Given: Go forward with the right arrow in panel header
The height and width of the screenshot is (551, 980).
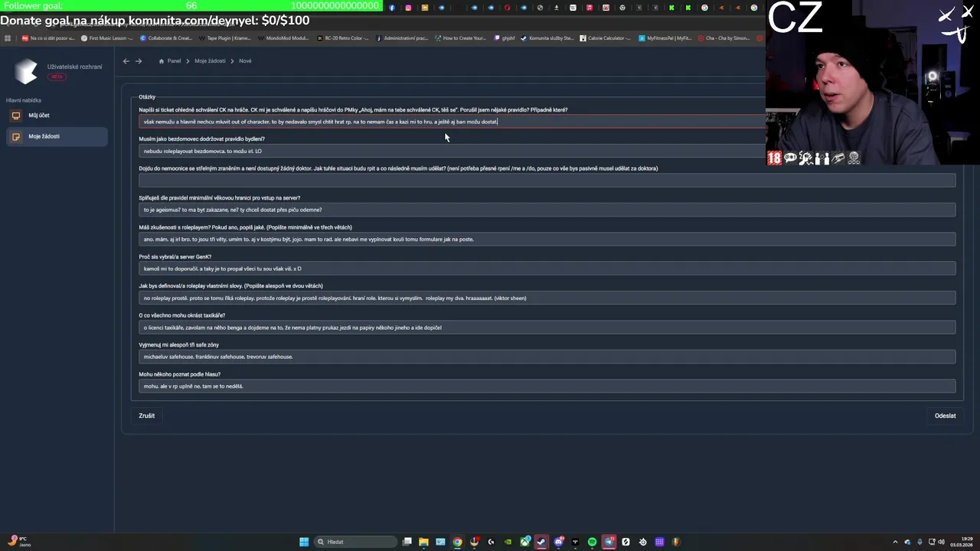Looking at the screenshot, I should pyautogui.click(x=139, y=61).
